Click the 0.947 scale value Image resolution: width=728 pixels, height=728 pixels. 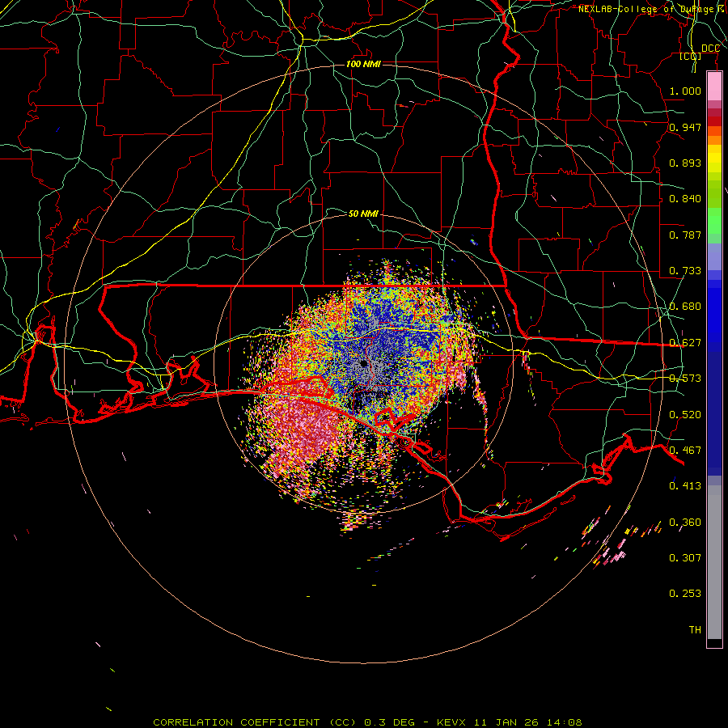coord(685,127)
